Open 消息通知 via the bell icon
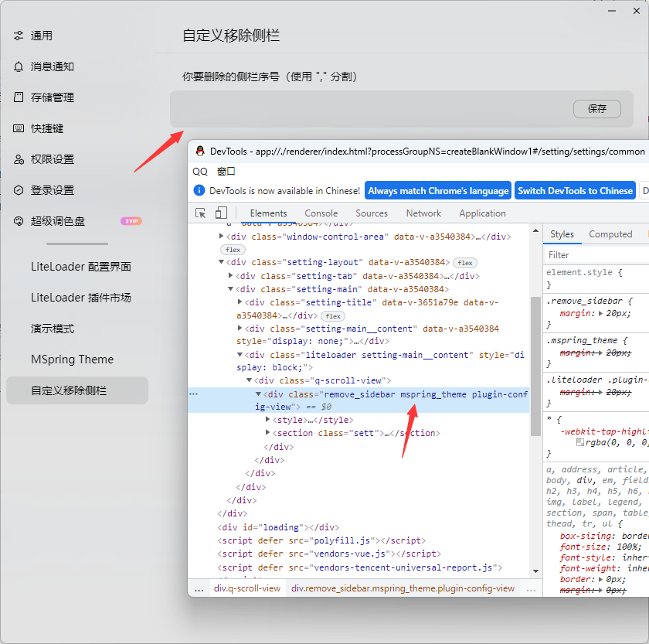 point(19,66)
